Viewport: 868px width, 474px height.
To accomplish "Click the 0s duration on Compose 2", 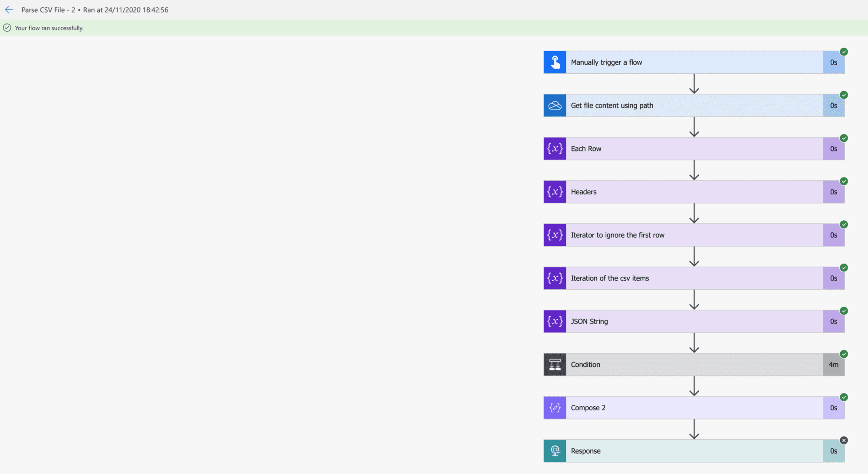I will pos(834,408).
